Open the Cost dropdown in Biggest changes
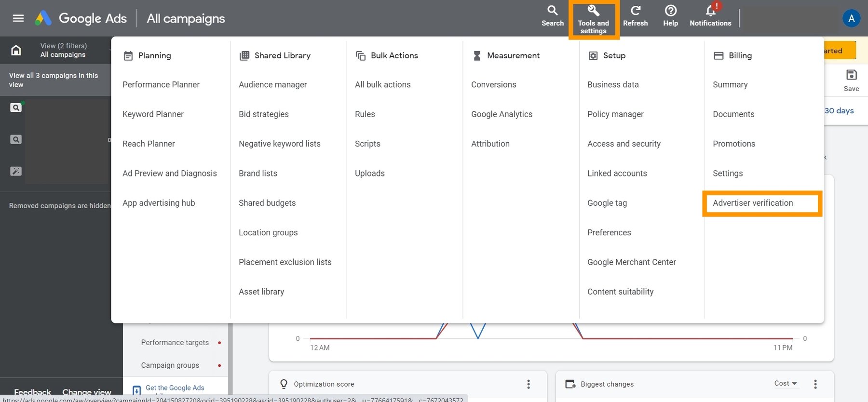Screen dimensions: 868x402 click(786, 384)
